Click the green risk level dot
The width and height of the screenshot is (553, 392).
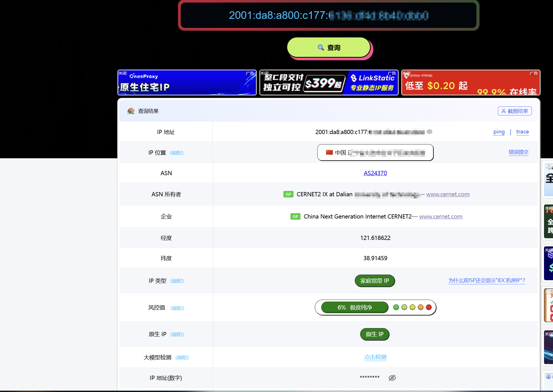[x=396, y=307]
